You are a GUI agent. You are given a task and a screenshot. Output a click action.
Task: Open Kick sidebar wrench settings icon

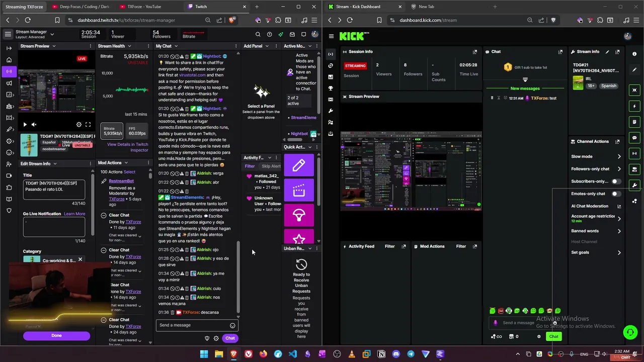pyautogui.click(x=331, y=111)
